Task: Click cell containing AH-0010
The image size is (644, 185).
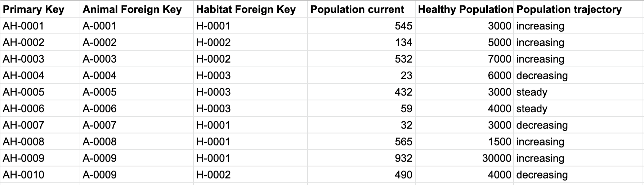Action: (x=40, y=175)
